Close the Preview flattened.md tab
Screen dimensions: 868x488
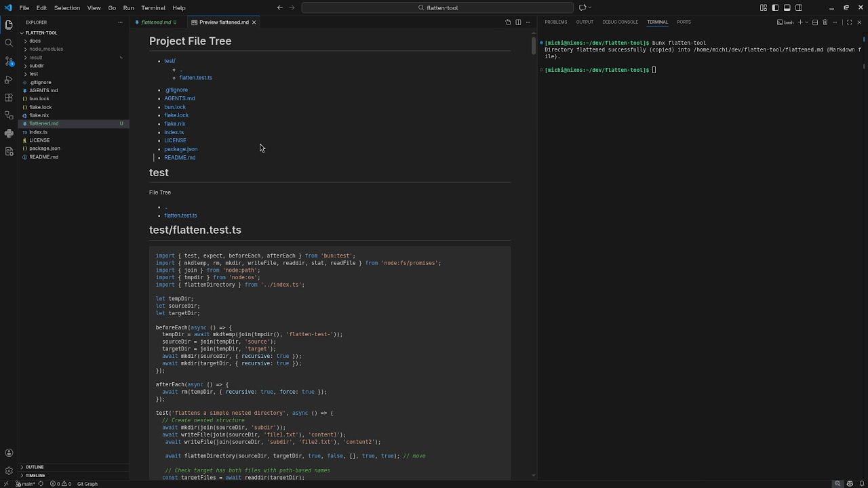[254, 22]
